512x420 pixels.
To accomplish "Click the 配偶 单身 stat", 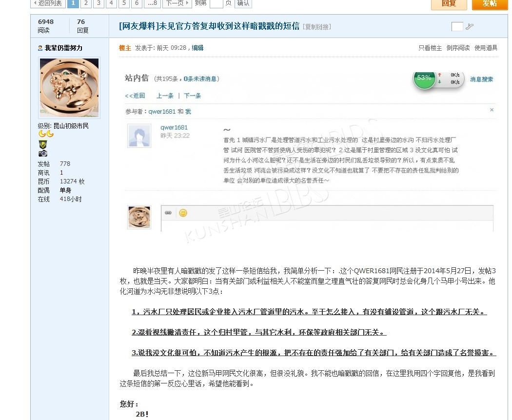I will tap(55, 190).
